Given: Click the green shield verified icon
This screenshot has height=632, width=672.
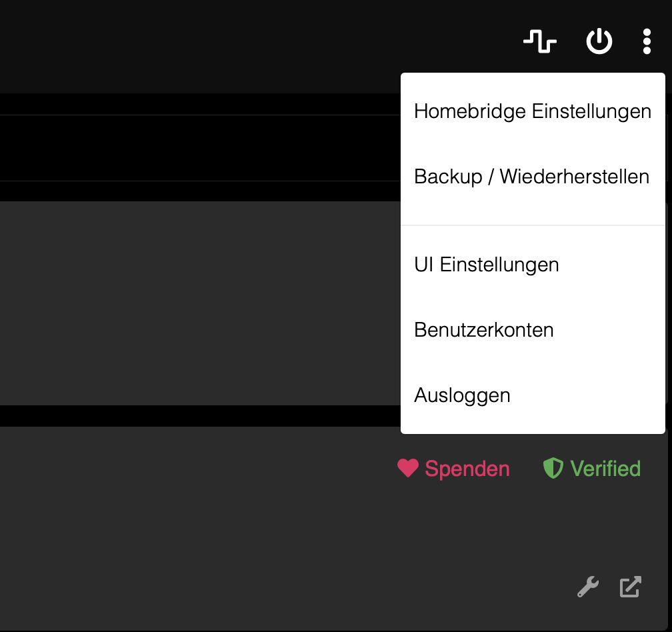Looking at the screenshot, I should 553,468.
